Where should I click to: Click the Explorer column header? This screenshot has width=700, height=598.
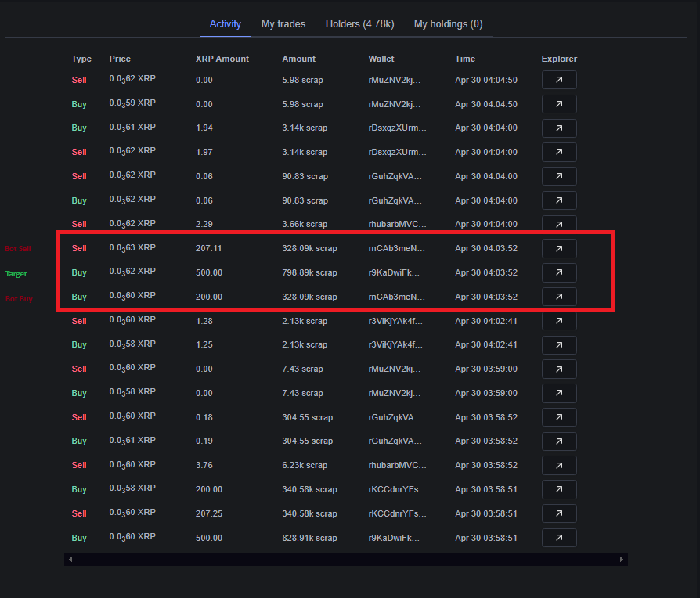click(x=559, y=59)
